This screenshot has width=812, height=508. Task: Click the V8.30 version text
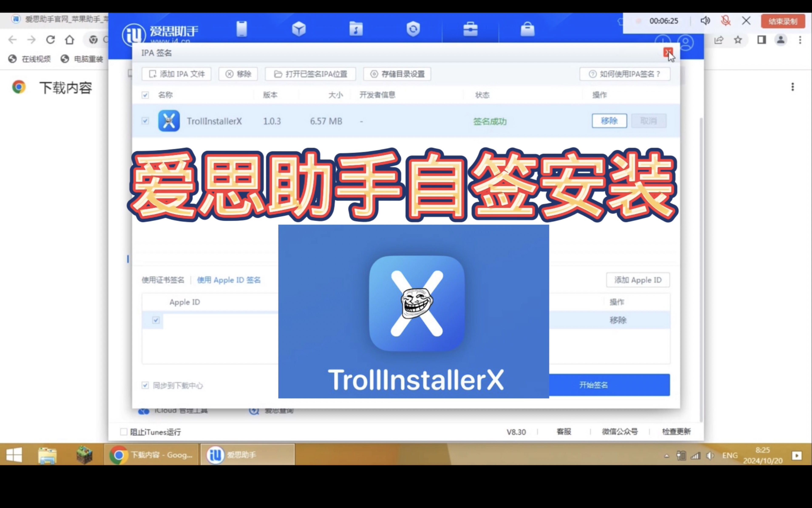click(x=516, y=432)
